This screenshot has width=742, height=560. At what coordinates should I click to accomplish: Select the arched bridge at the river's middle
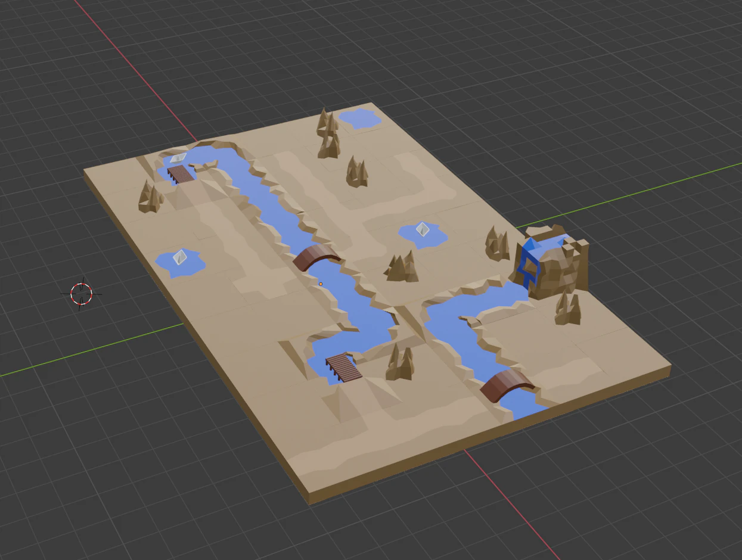pyautogui.click(x=316, y=257)
